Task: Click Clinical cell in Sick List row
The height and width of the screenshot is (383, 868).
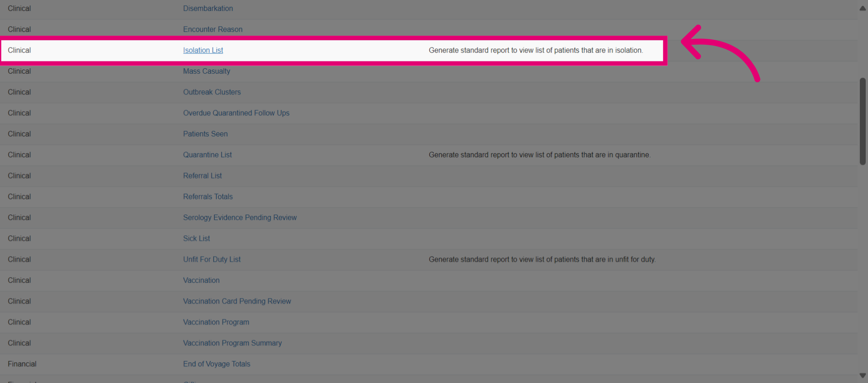Action: point(19,238)
